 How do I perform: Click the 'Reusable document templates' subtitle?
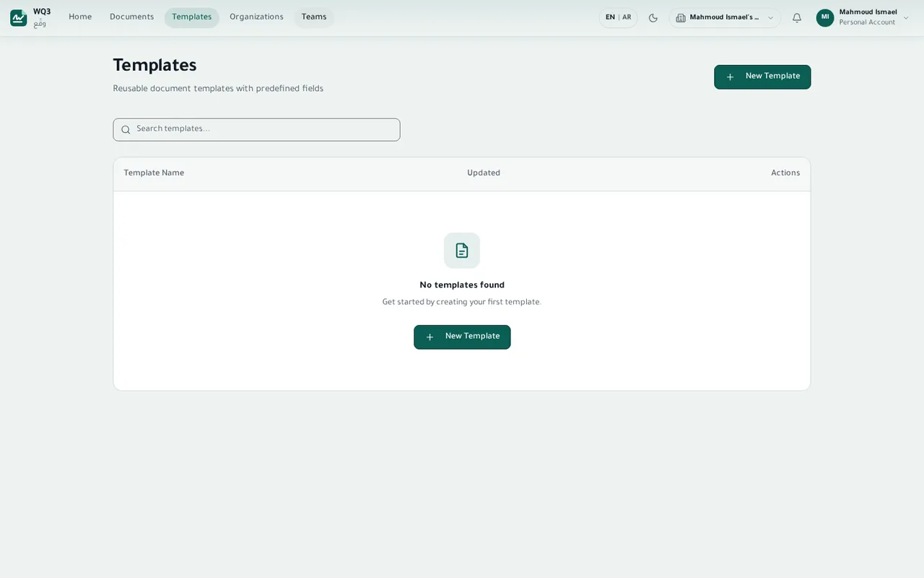click(x=218, y=89)
